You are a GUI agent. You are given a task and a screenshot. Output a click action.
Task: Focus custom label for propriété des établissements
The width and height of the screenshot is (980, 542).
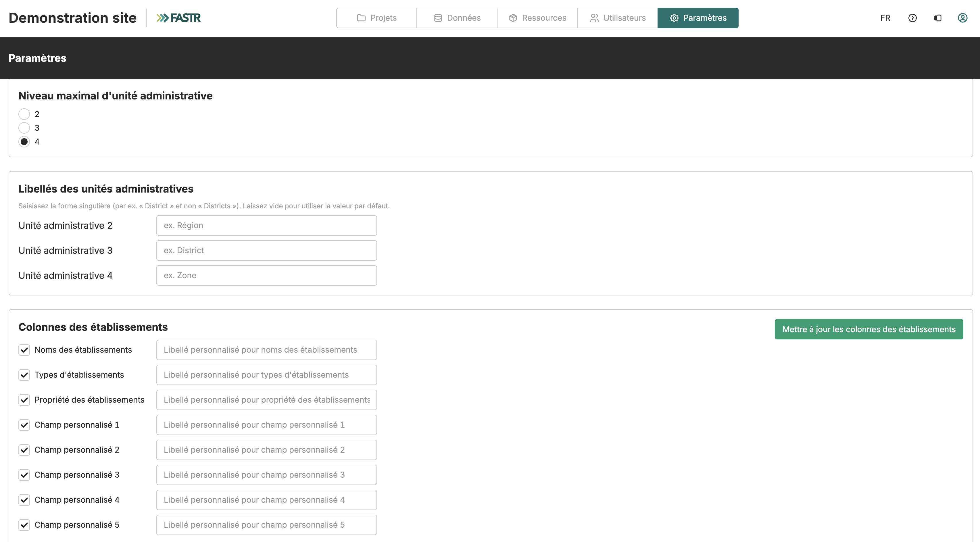[266, 400]
